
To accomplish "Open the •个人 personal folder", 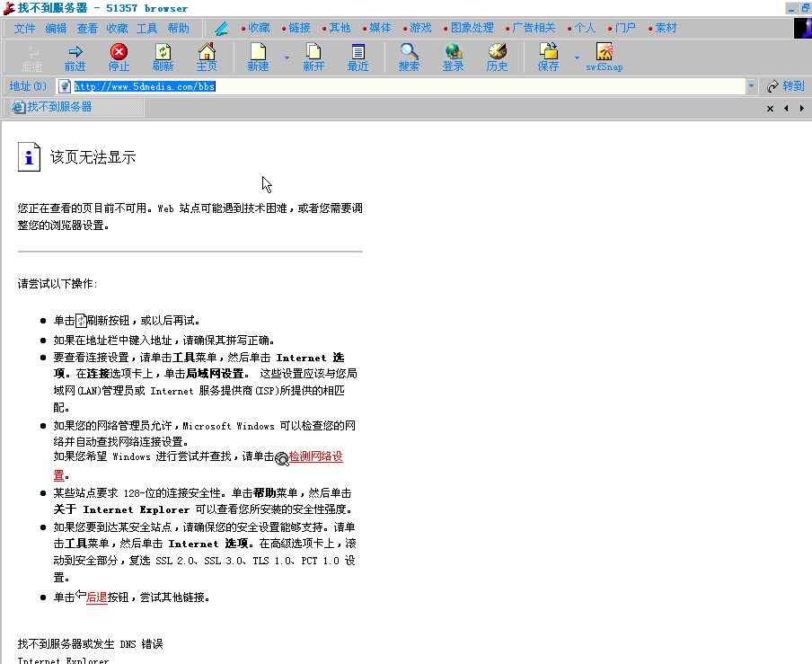I will 581,28.
